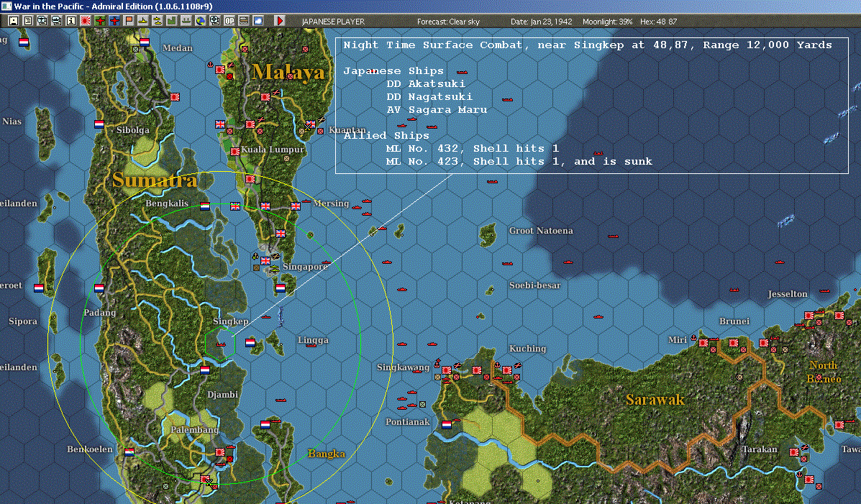The image size is (861, 504).
Task: Select the red plane on green icon
Action: click(100, 21)
